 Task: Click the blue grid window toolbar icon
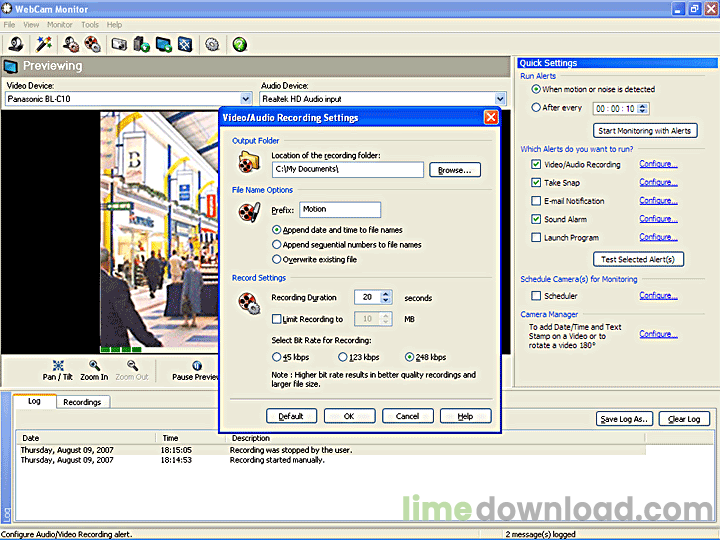tap(186, 45)
